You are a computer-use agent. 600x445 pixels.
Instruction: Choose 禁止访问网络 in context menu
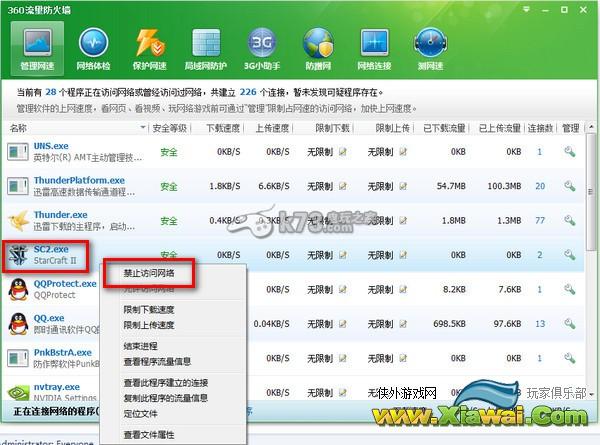click(x=148, y=273)
